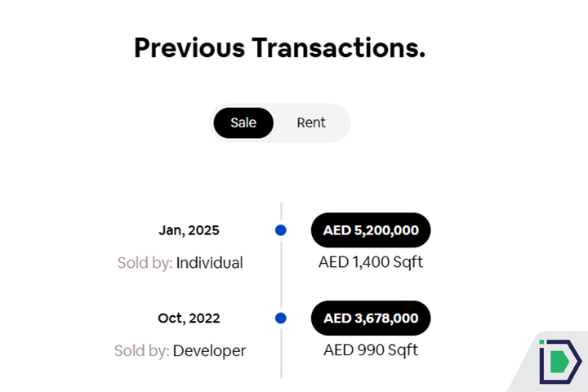
Task: Switch to the Rent tab
Action: (x=311, y=122)
